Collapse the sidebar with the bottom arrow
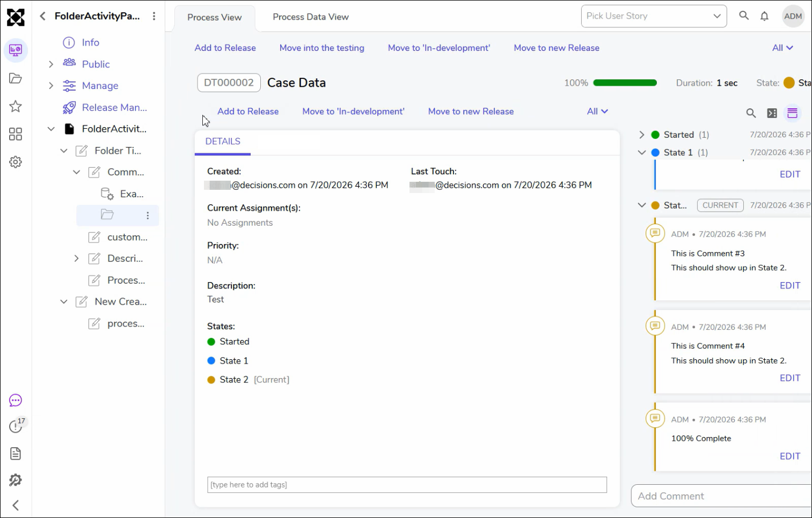This screenshot has width=812, height=518. click(x=16, y=505)
